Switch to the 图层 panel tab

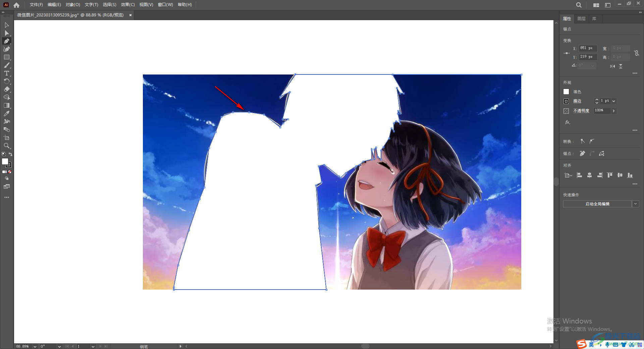(x=582, y=19)
